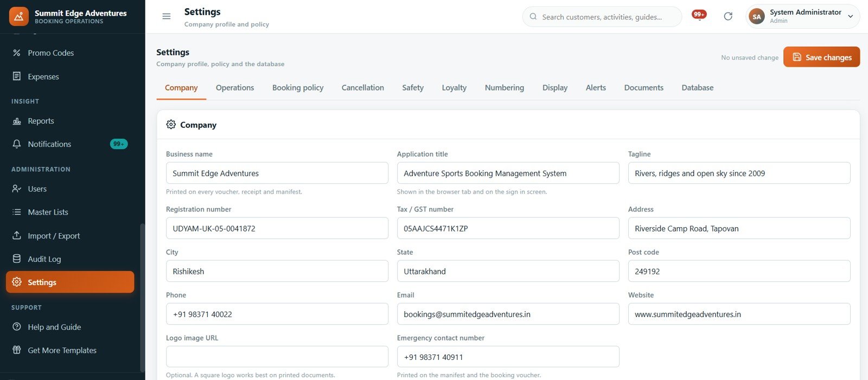Screen dimensions: 868x380
Task: Click the Registration number field
Action: (x=277, y=228)
